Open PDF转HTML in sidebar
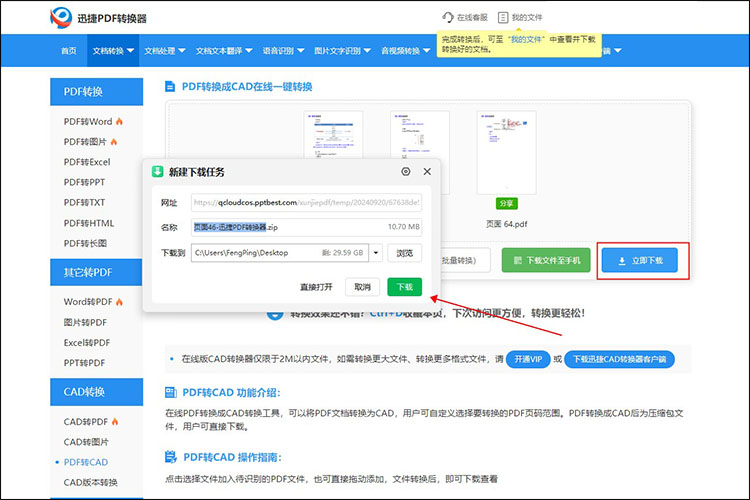 pos(89,223)
